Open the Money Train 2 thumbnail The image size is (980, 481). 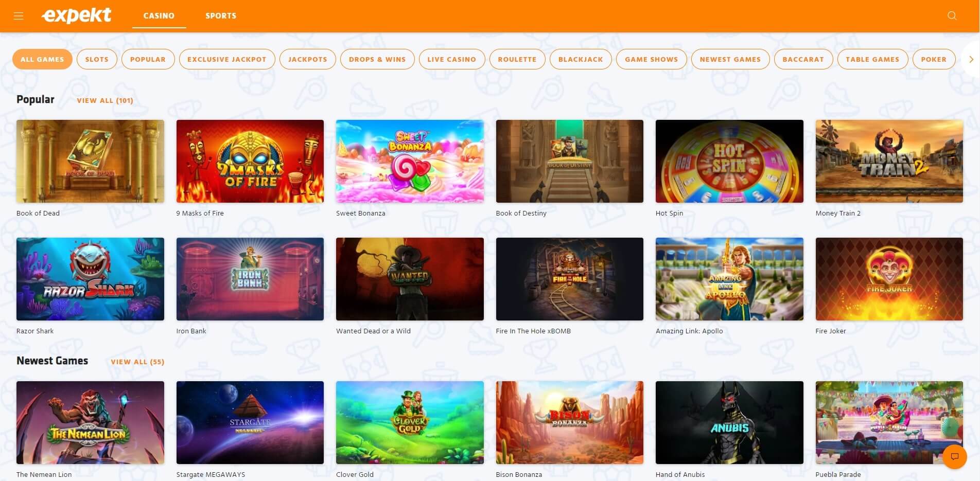coord(889,161)
